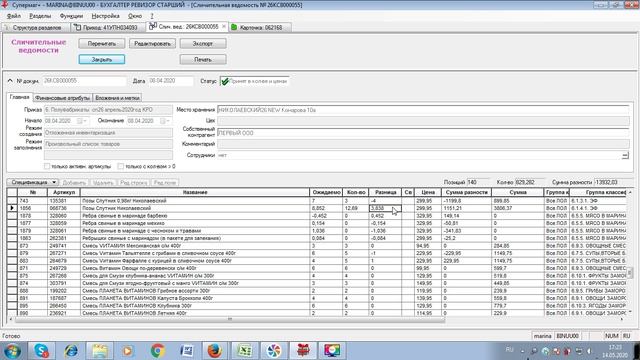Click the Печать button
This screenshot has width=640, height=360.
pos(203,60)
